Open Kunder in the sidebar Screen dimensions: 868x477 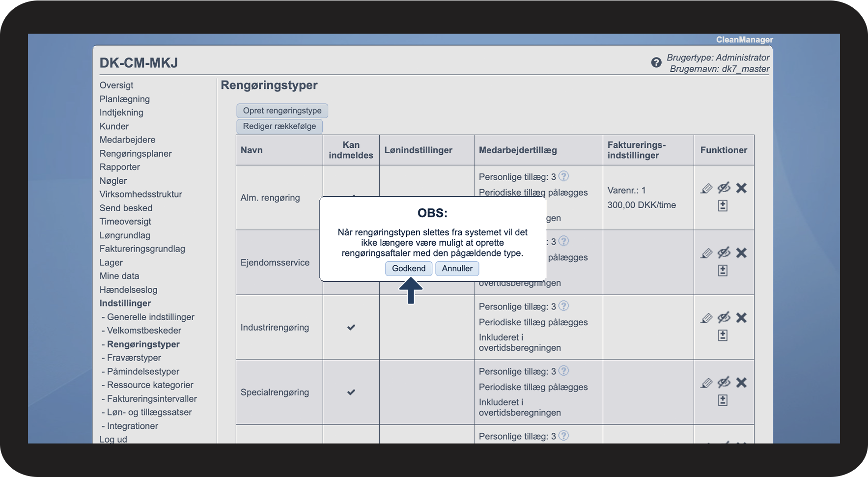click(114, 126)
